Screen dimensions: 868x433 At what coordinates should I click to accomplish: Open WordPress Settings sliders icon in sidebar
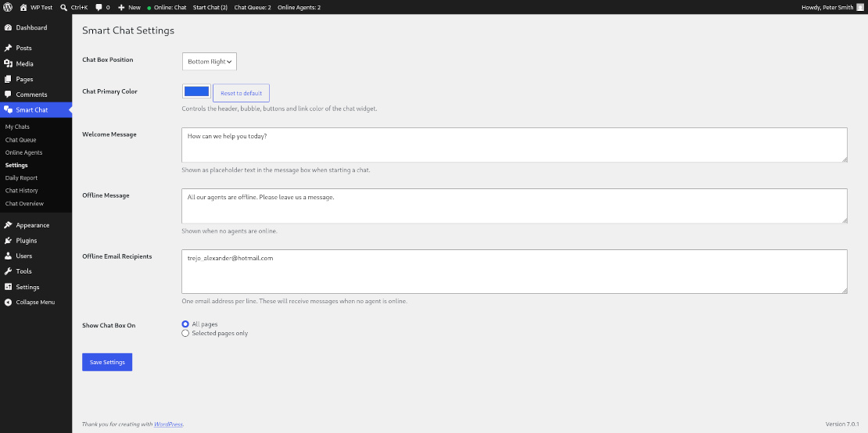(x=8, y=287)
